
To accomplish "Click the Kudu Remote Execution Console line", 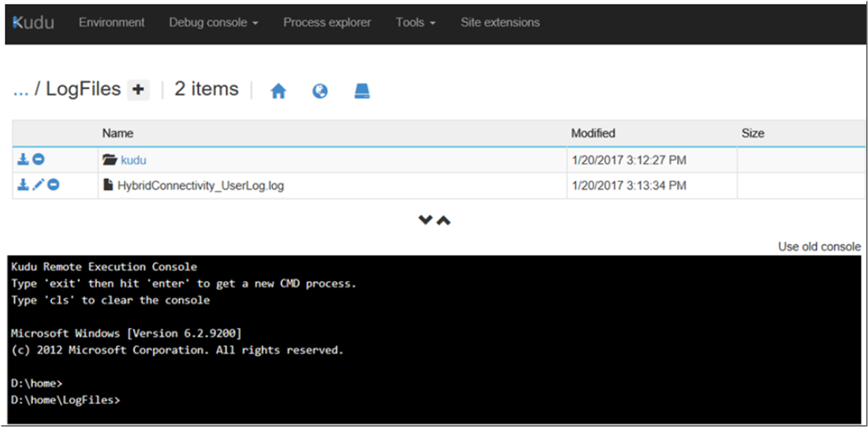I will [104, 266].
